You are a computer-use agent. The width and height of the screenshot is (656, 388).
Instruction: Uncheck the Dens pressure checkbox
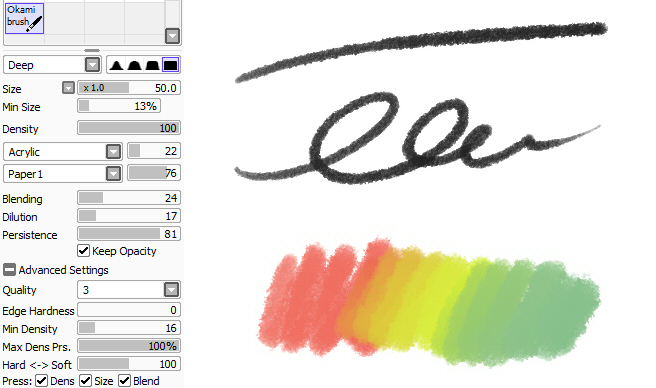coord(41,381)
